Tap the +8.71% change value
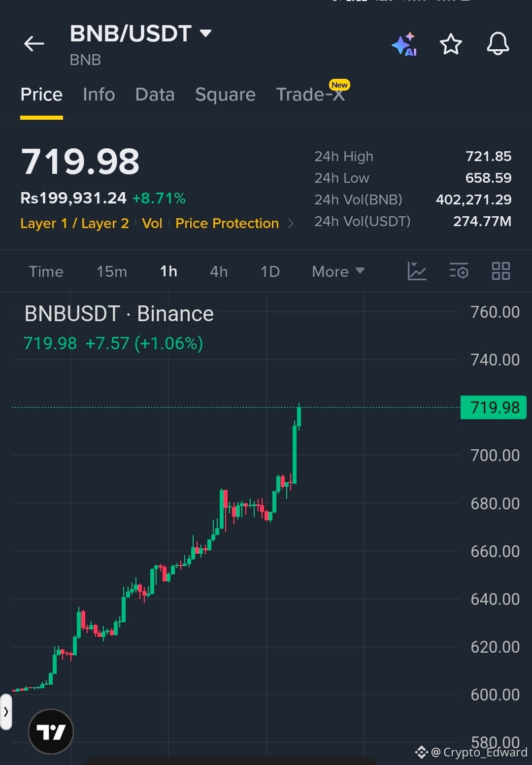532x765 pixels. click(159, 198)
